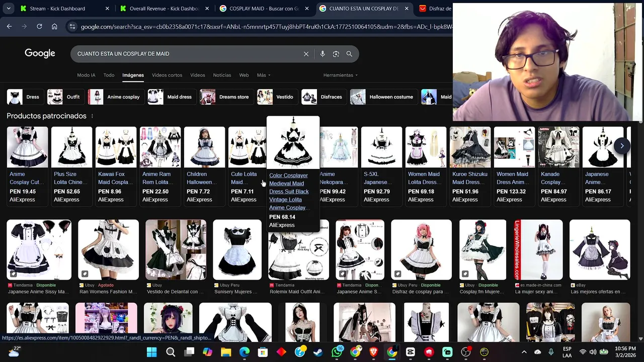Open the weather widget showing 22°

click(x=14, y=351)
